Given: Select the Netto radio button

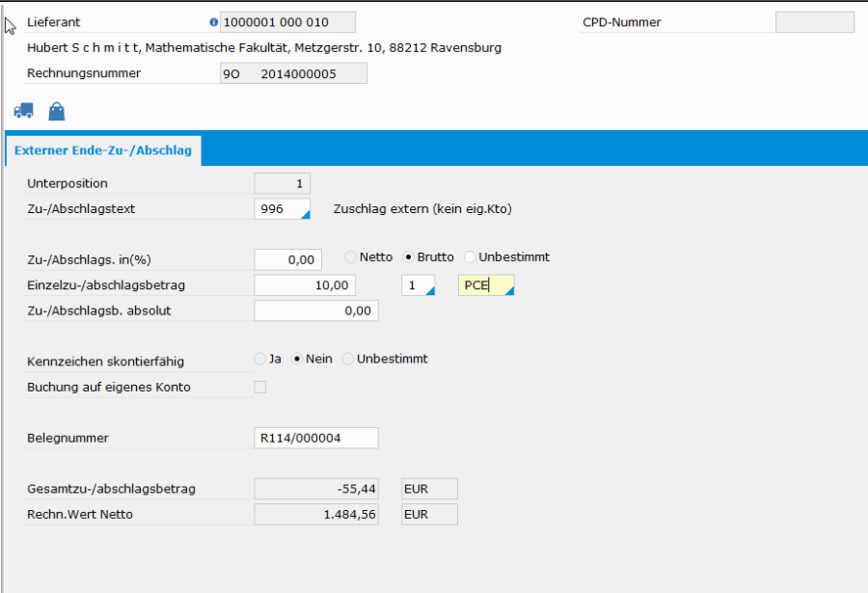Looking at the screenshot, I should [x=350, y=256].
